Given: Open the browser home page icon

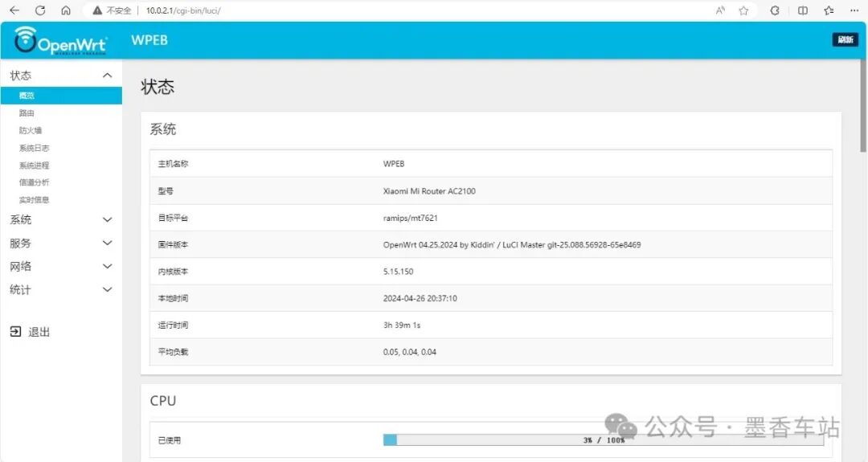Looking at the screenshot, I should 66,10.
